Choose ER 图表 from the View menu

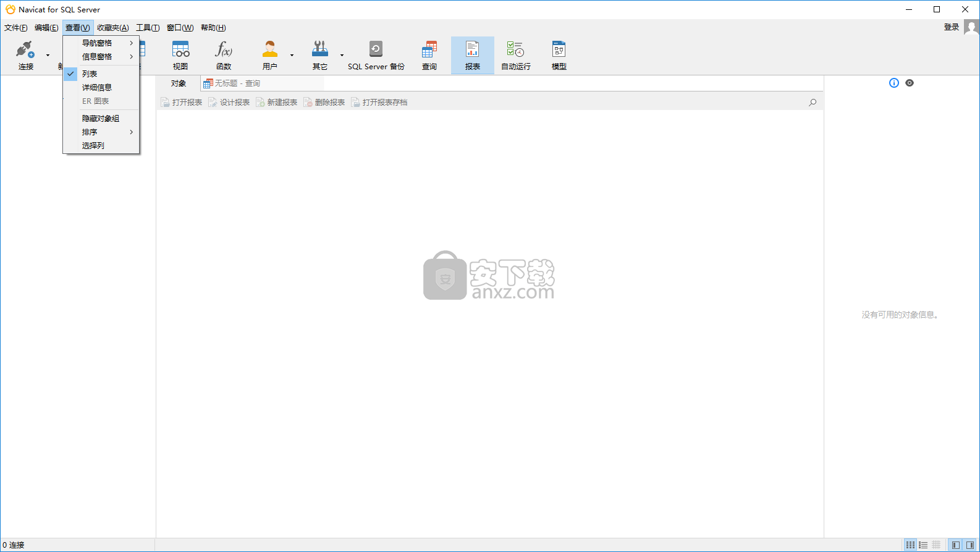click(101, 101)
